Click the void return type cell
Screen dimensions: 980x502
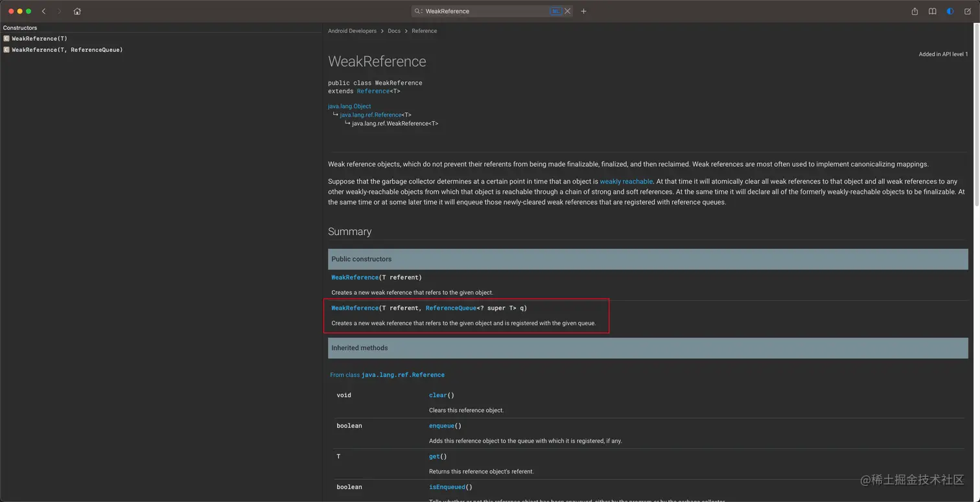(344, 395)
